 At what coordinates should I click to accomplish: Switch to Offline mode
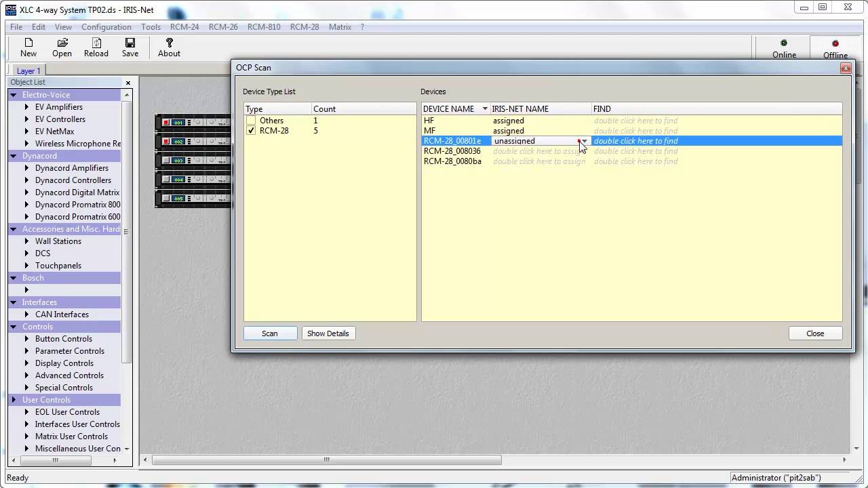(x=835, y=49)
